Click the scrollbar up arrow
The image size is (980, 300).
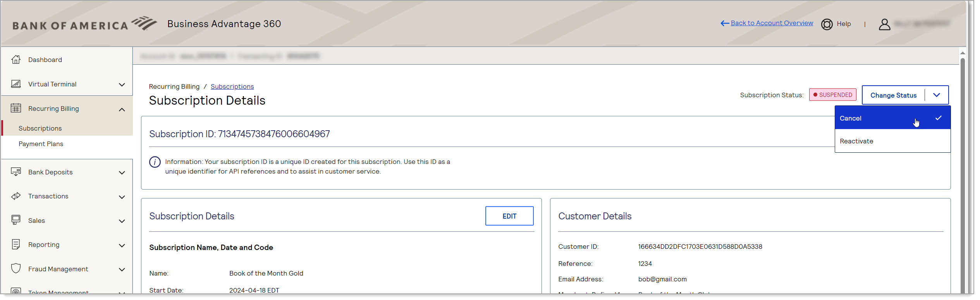click(962, 53)
